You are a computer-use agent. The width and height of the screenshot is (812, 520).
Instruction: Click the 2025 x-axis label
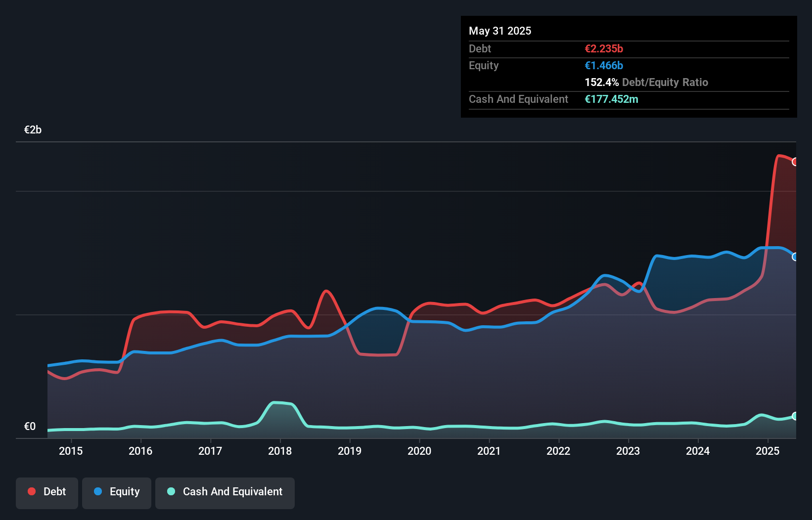[x=767, y=451]
